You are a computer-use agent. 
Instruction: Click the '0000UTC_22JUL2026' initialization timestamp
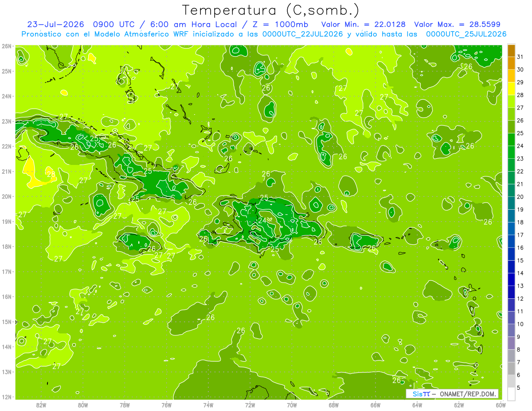[303, 34]
